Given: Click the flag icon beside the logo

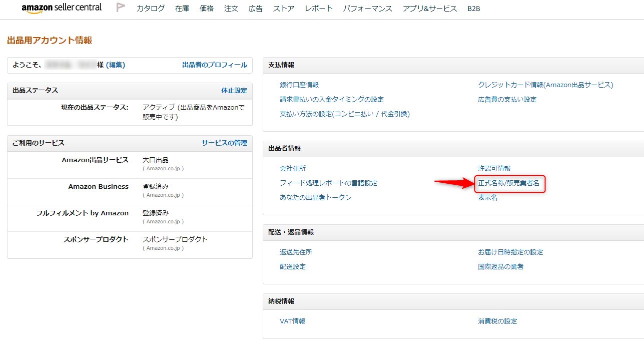Looking at the screenshot, I should 121,8.
